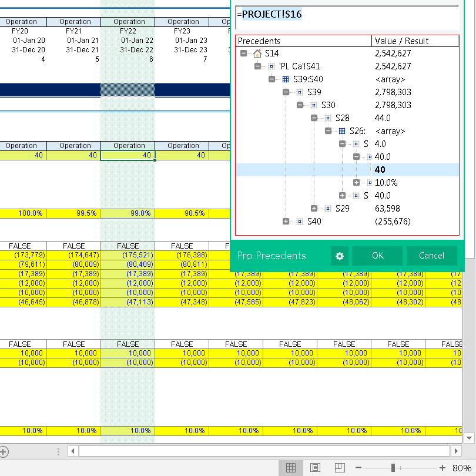Screen dimensions: 476x476
Task: Click the zoom in plus icon
Action: tap(443, 468)
